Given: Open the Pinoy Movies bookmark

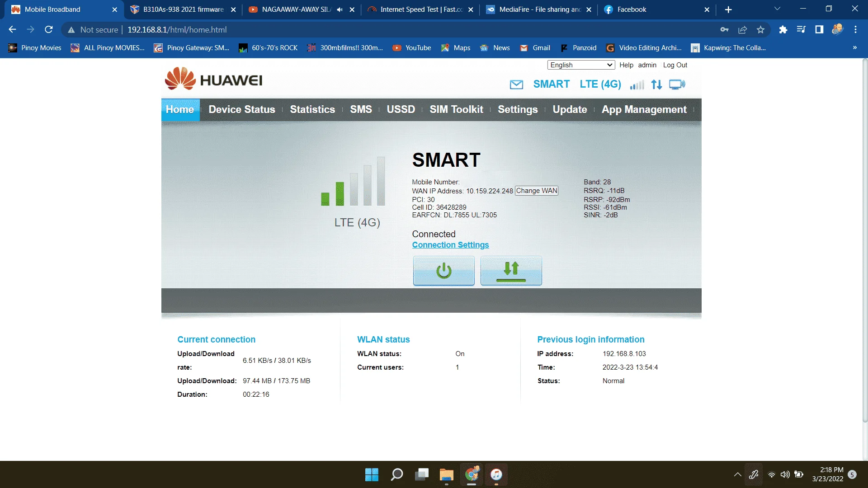Looking at the screenshot, I should [x=35, y=48].
